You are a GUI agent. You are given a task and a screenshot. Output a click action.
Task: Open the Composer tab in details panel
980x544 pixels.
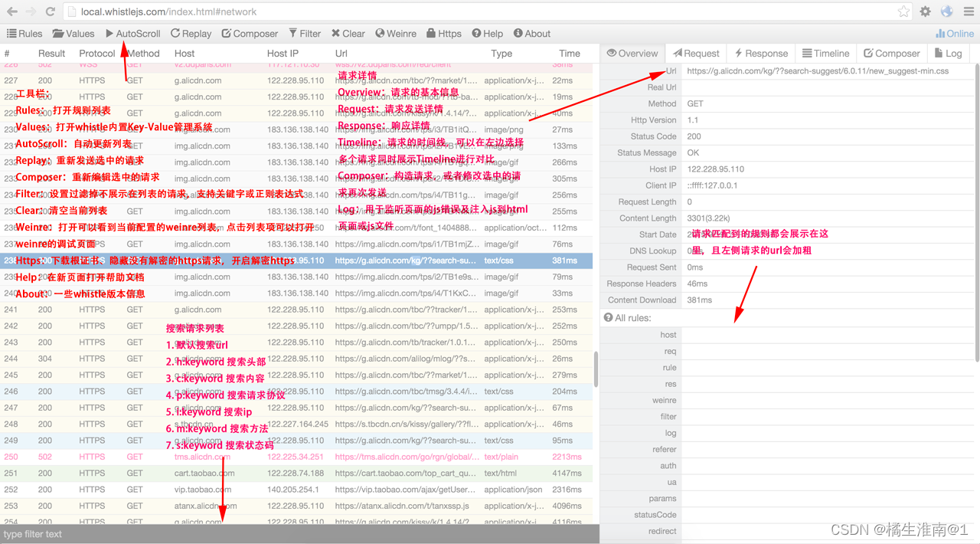pos(892,54)
